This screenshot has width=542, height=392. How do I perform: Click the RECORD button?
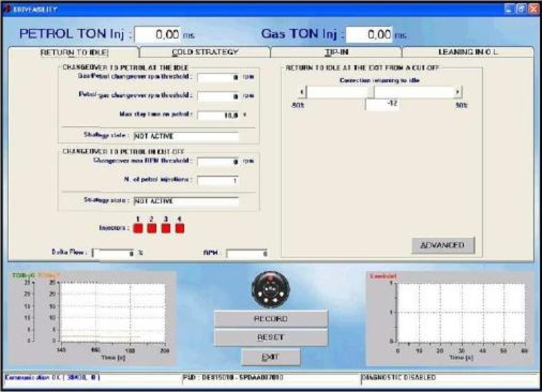(x=271, y=319)
